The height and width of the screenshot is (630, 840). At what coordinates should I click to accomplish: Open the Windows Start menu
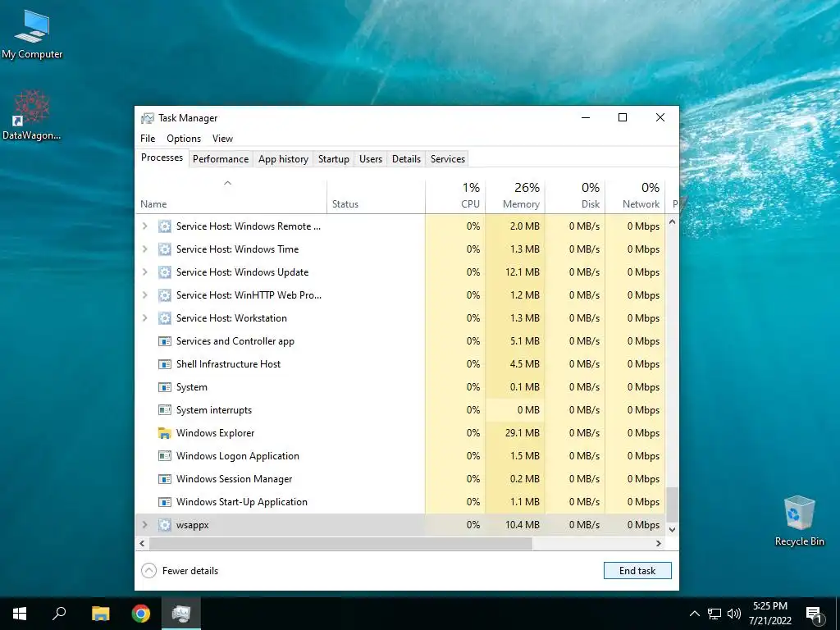tap(20, 614)
